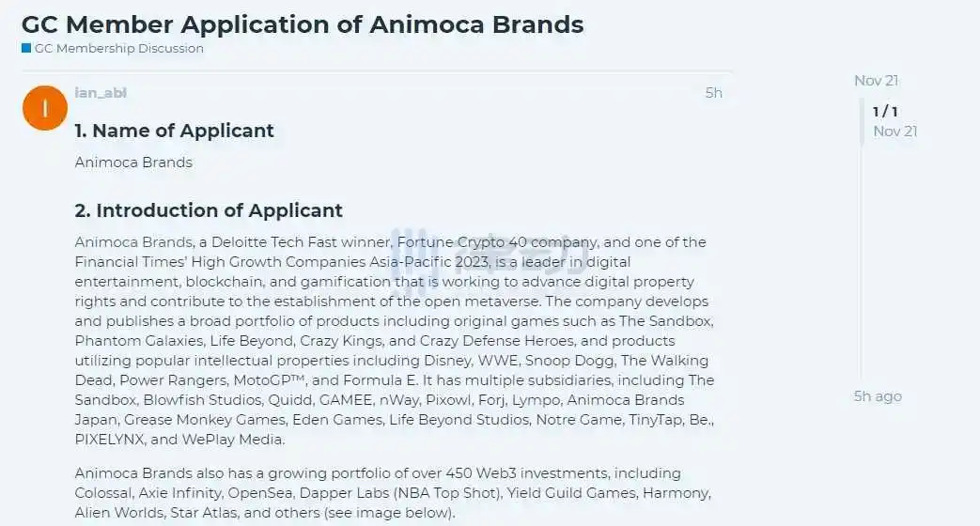Click the "2. Introduction of Applicant" heading

coord(209,210)
